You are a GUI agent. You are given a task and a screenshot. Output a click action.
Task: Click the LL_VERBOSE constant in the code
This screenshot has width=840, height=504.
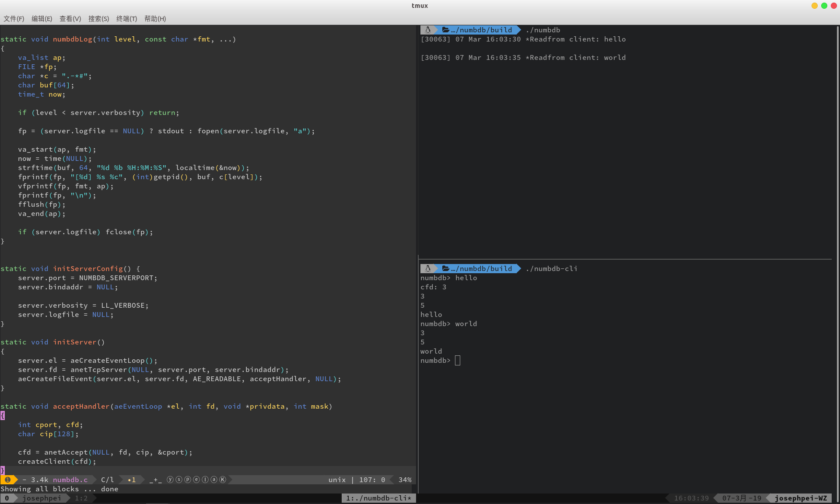tap(123, 306)
